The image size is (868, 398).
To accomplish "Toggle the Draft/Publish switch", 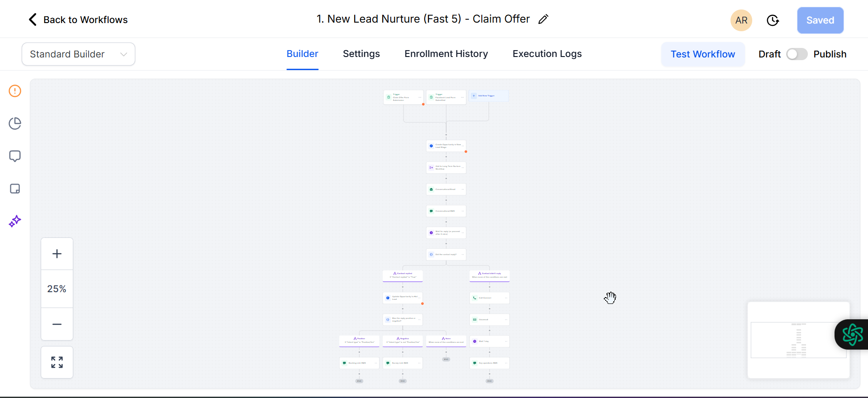I will point(797,54).
